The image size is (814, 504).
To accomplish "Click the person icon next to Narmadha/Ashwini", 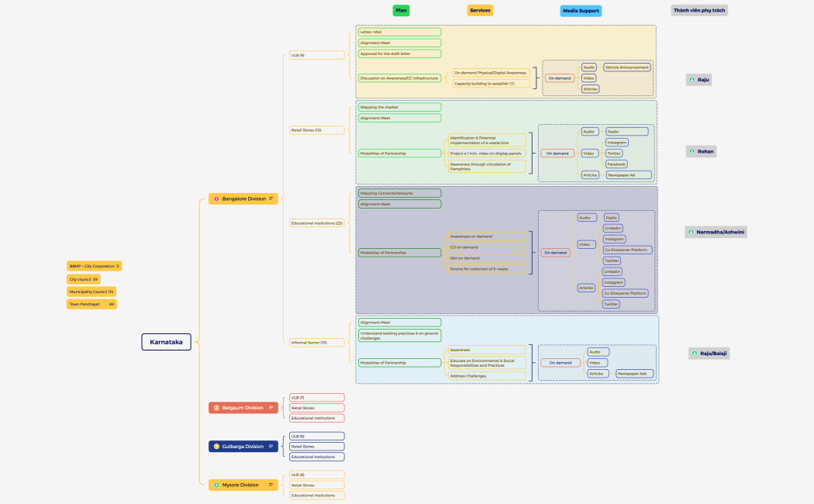I will pyautogui.click(x=691, y=231).
